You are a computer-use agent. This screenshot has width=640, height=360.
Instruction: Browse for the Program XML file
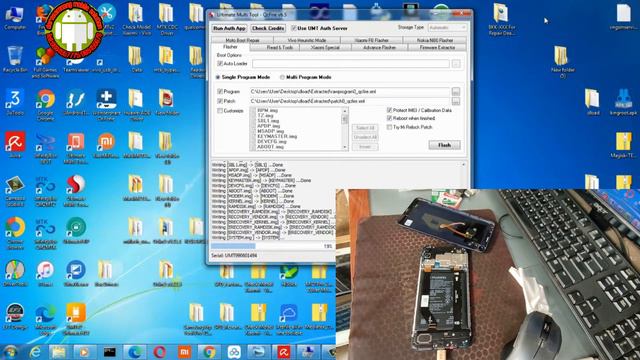456,91
